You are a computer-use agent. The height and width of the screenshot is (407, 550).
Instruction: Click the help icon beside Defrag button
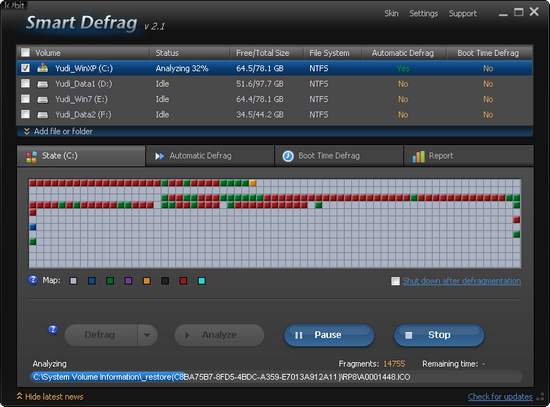click(x=53, y=330)
